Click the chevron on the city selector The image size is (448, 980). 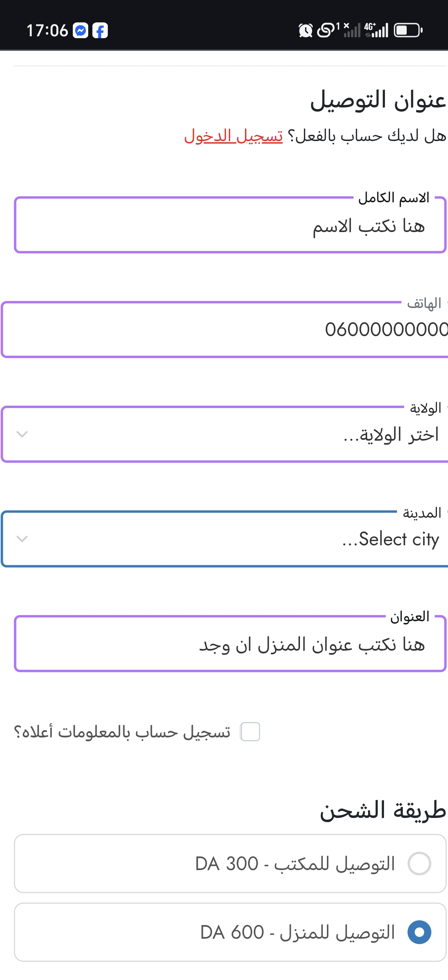[22, 539]
